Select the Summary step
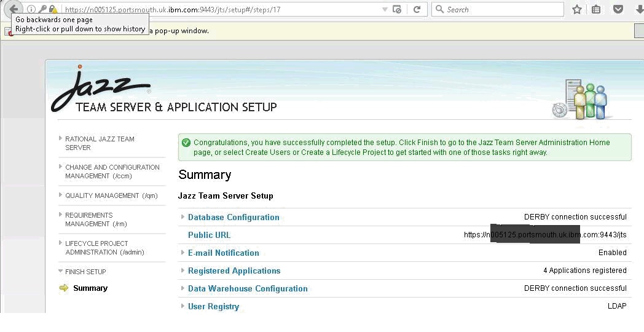Image resolution: width=644 pixels, height=332 pixels. point(90,288)
